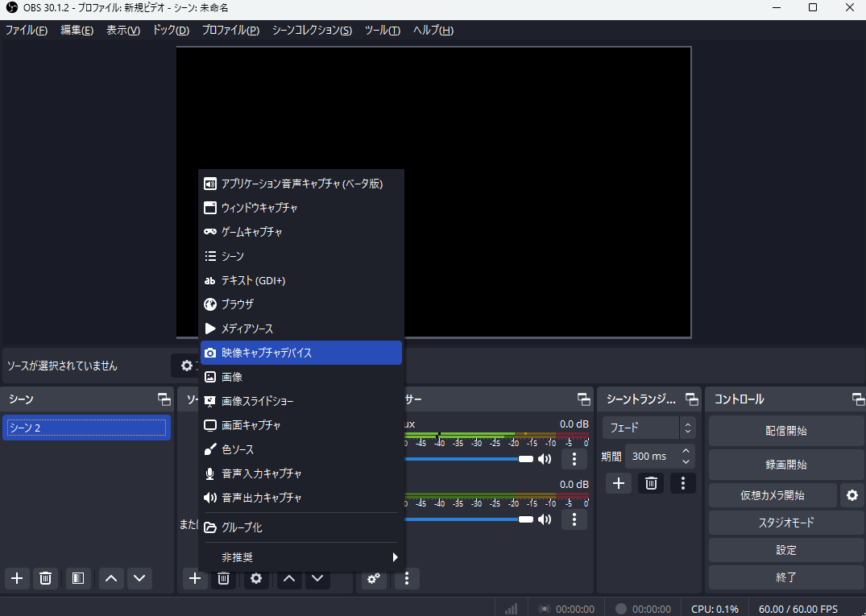Image resolution: width=866 pixels, height=616 pixels.
Task: Add a new scene with the plus icon
Action: tap(16, 578)
